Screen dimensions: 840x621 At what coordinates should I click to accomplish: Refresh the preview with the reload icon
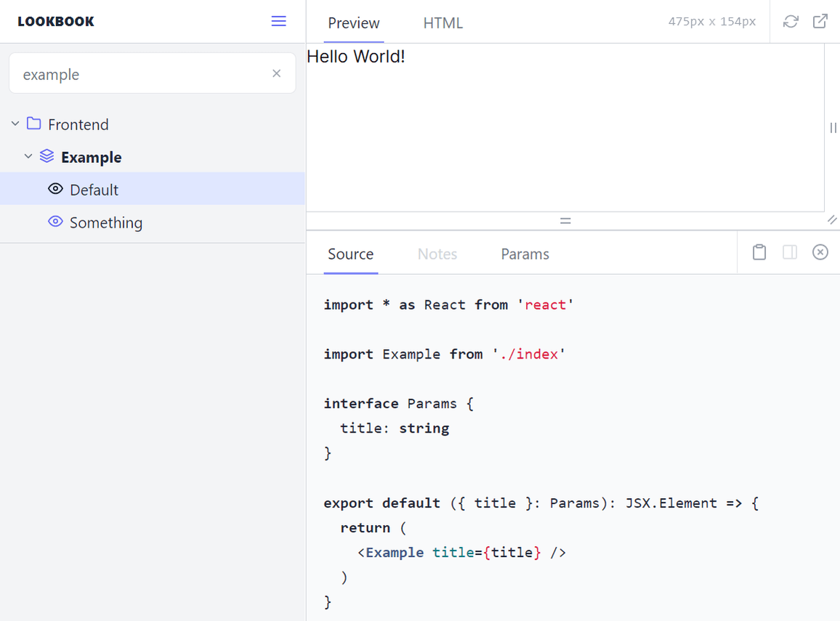coord(791,22)
